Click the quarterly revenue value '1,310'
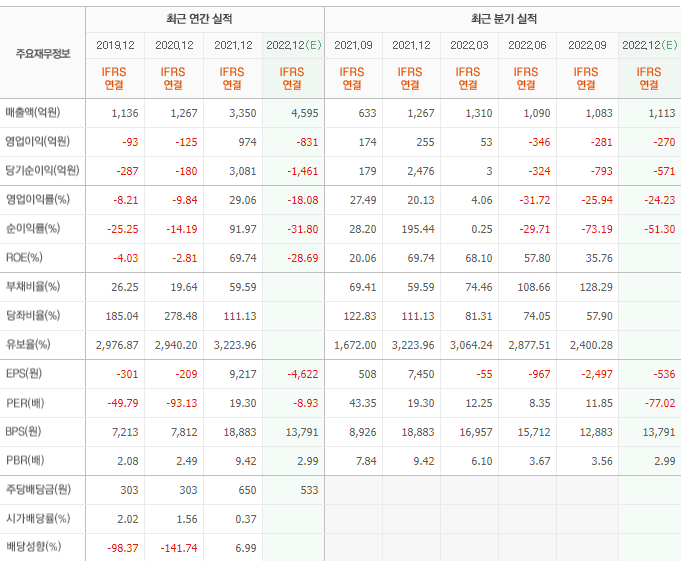The image size is (689, 561). click(479, 113)
